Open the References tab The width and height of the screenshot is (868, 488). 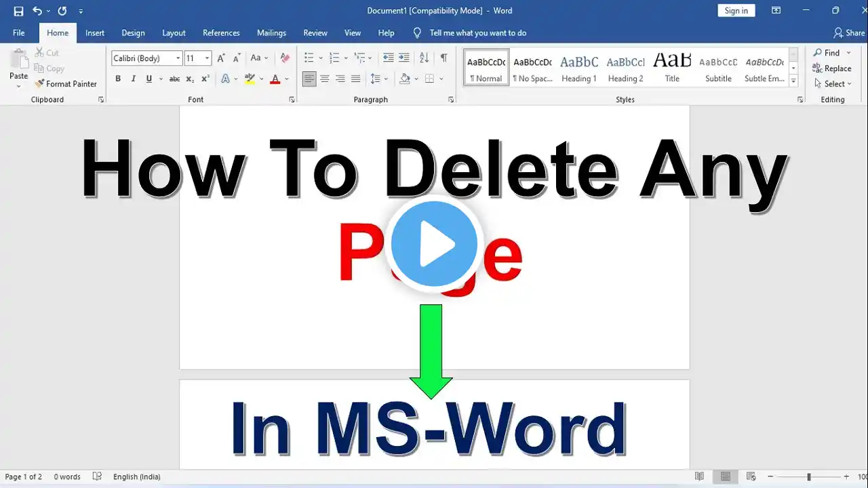[221, 33]
